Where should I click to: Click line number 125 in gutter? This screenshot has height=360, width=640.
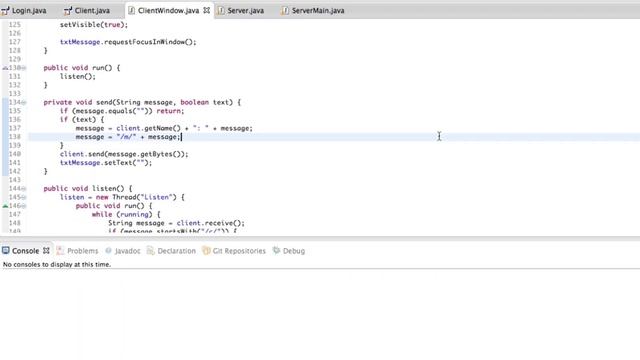[x=15, y=24]
